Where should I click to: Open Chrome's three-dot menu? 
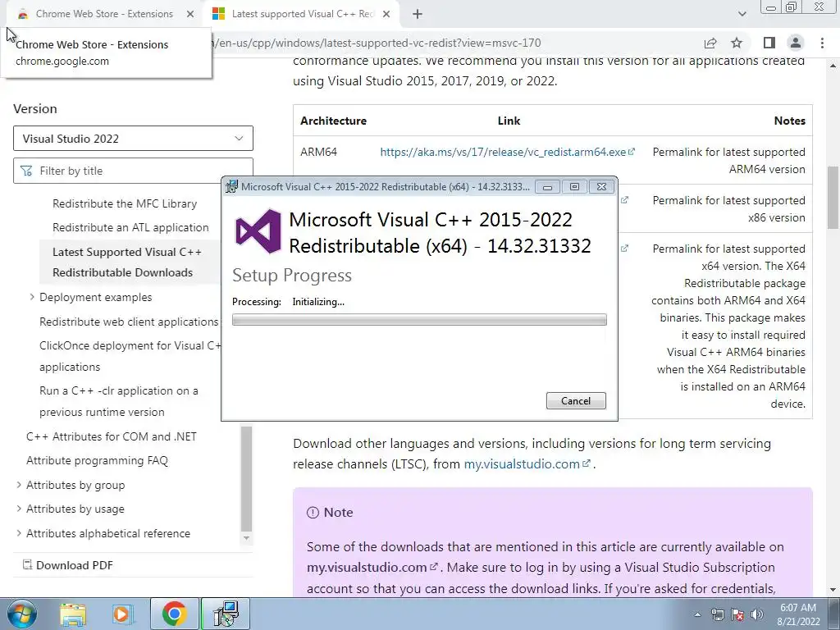click(x=822, y=43)
